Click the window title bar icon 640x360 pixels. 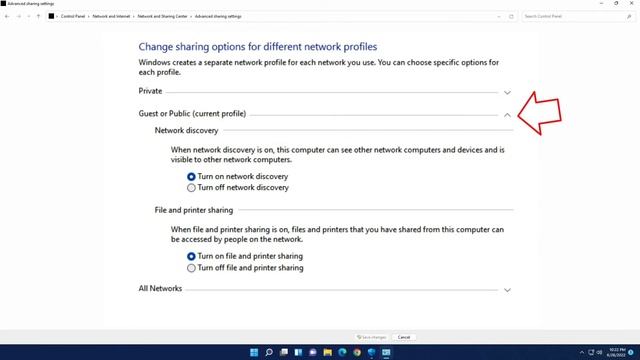pos(3,3)
